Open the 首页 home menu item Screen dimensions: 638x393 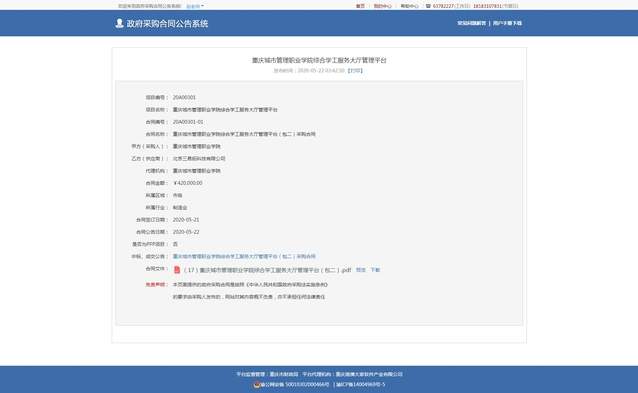(360, 6)
